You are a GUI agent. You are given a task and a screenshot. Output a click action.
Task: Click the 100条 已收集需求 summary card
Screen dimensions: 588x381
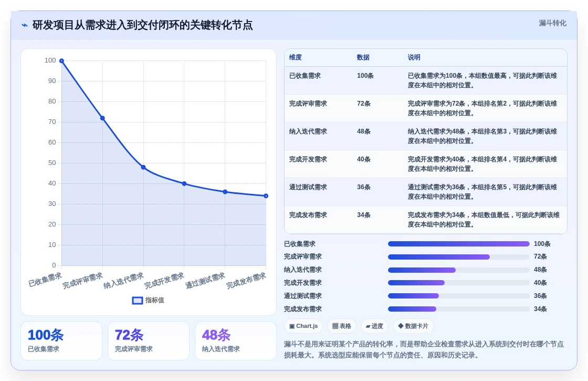coord(61,341)
